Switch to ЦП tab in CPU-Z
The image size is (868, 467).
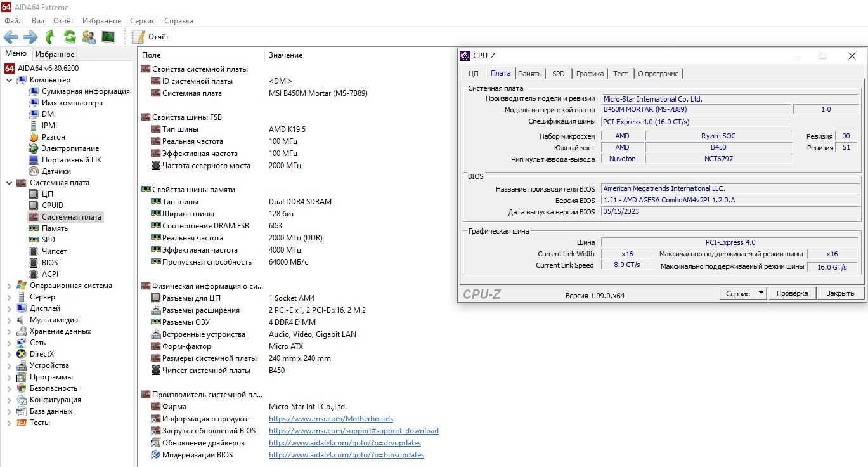point(473,74)
